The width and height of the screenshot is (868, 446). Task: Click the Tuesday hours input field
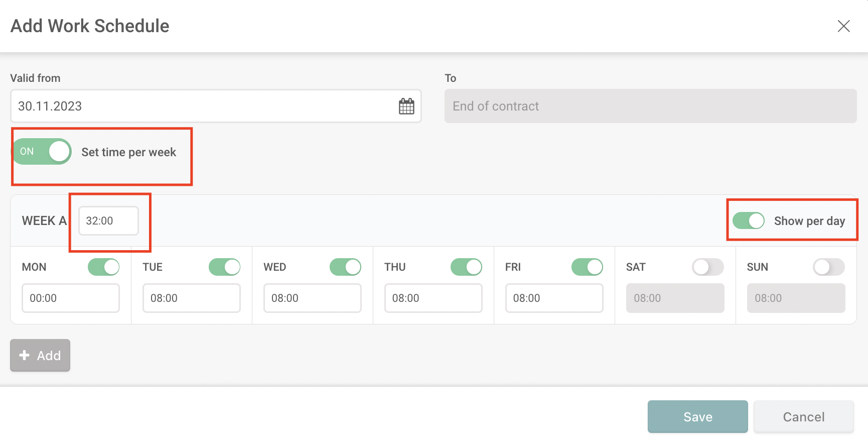(192, 298)
